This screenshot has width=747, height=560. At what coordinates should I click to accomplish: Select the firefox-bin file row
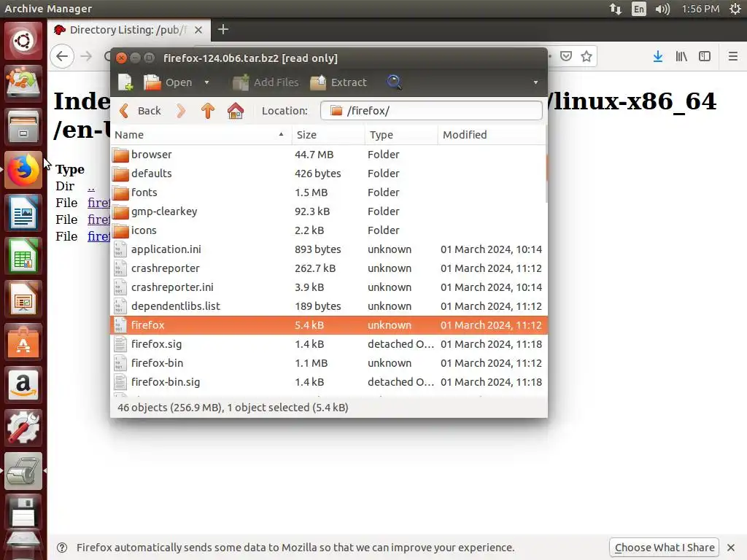pos(328,363)
